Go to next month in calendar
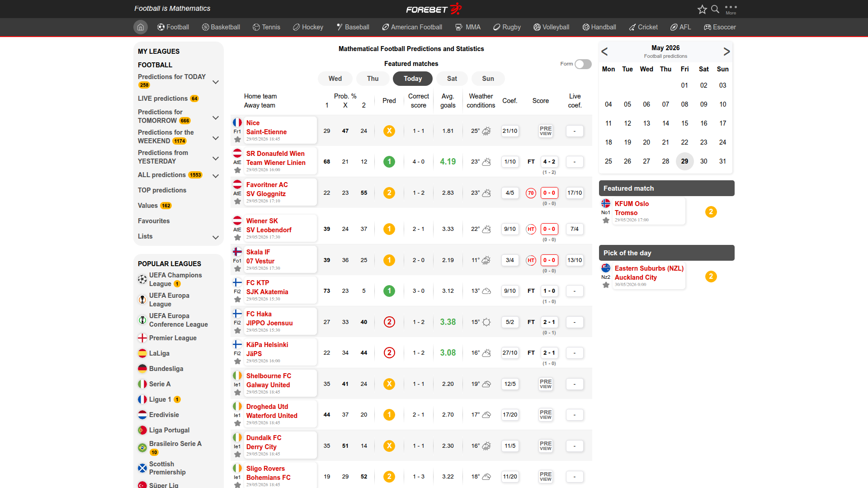Screen dimensions: 868x488 726,52
